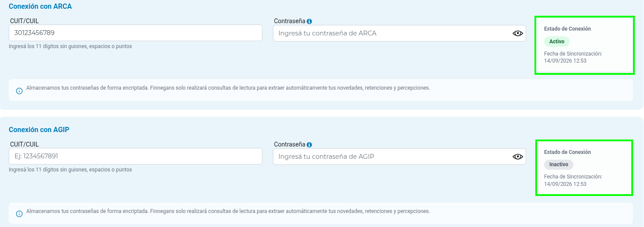
Task: Reveal the AGIP password with the eye icon
Action: (518, 157)
